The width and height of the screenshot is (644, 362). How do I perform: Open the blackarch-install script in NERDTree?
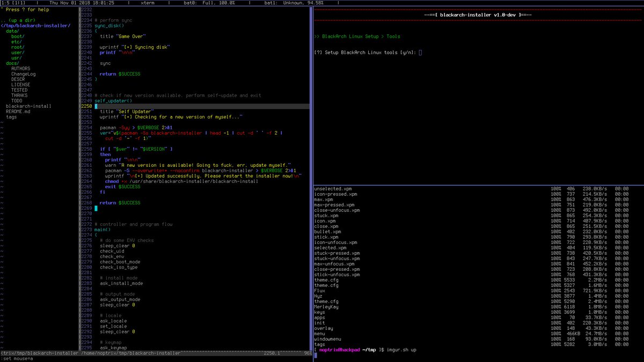pos(29,106)
